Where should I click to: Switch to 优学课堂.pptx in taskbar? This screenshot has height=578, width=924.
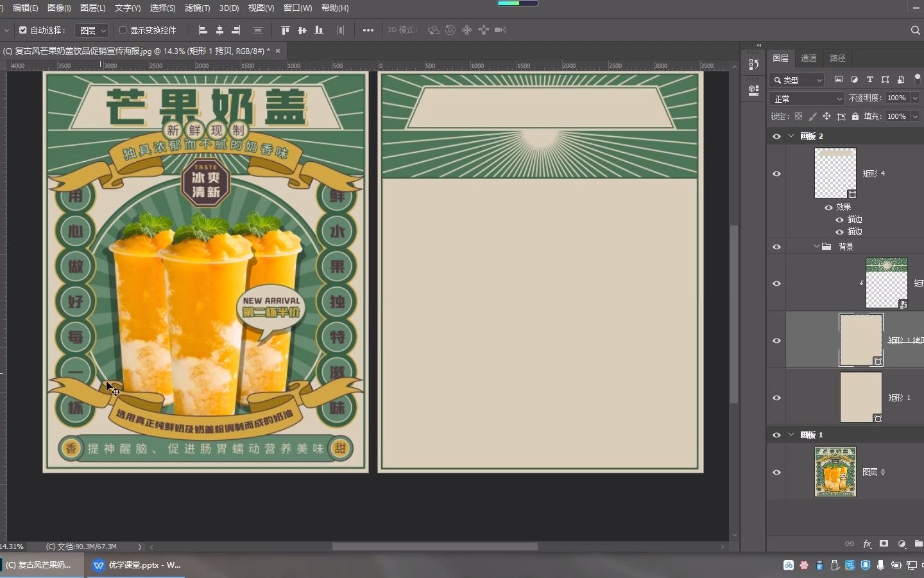(137, 565)
